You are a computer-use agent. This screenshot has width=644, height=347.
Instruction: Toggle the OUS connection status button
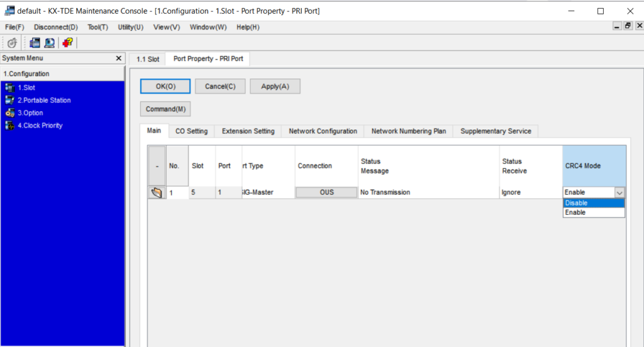click(326, 192)
